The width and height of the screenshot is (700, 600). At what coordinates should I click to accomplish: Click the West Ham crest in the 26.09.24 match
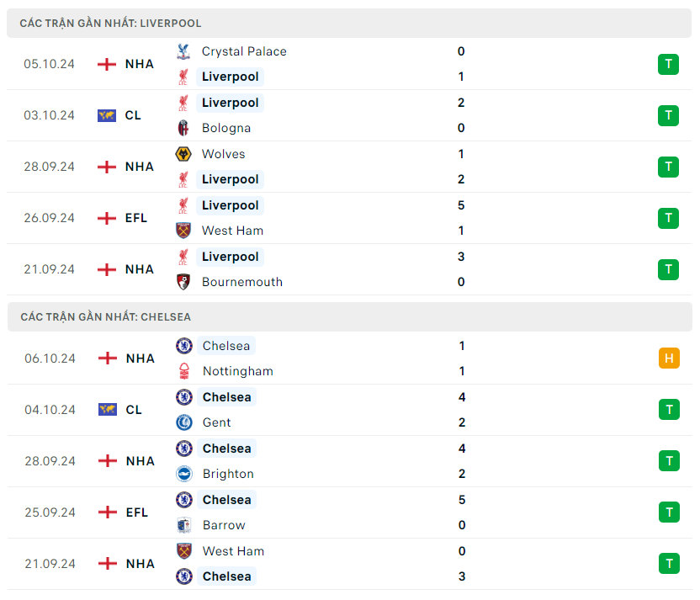click(x=183, y=231)
